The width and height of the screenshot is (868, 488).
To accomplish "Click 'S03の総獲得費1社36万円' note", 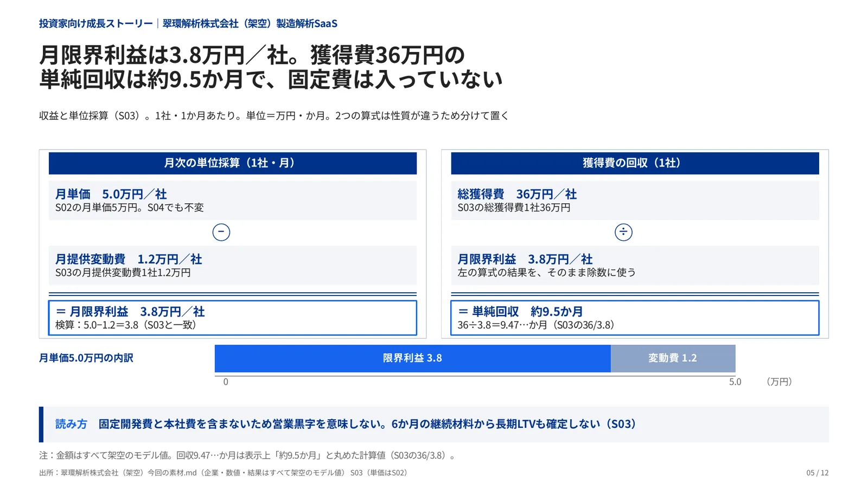I will click(514, 208).
